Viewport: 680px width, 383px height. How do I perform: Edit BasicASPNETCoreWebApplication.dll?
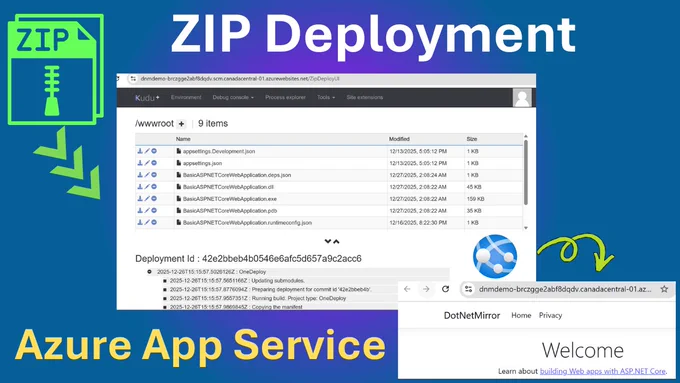click(x=147, y=187)
